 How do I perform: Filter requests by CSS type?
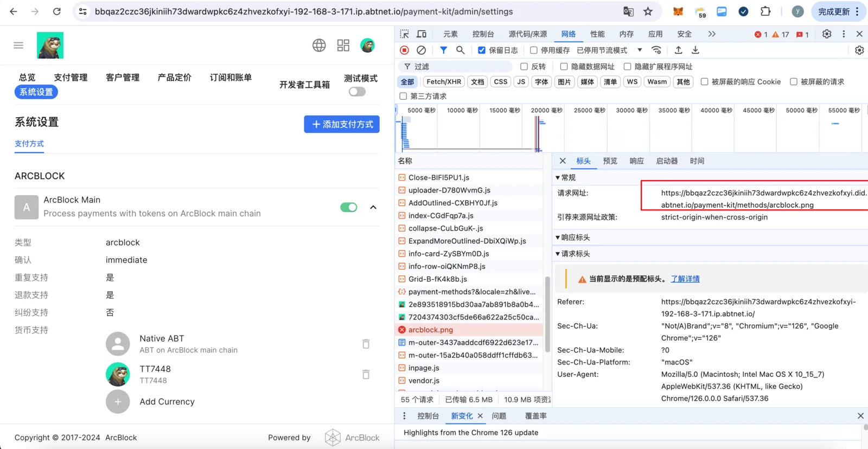pyautogui.click(x=501, y=82)
